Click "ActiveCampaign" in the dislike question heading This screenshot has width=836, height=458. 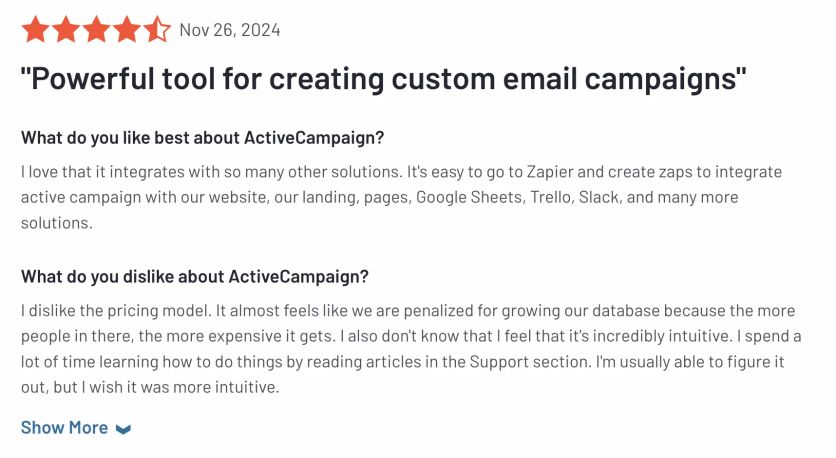[298, 276]
